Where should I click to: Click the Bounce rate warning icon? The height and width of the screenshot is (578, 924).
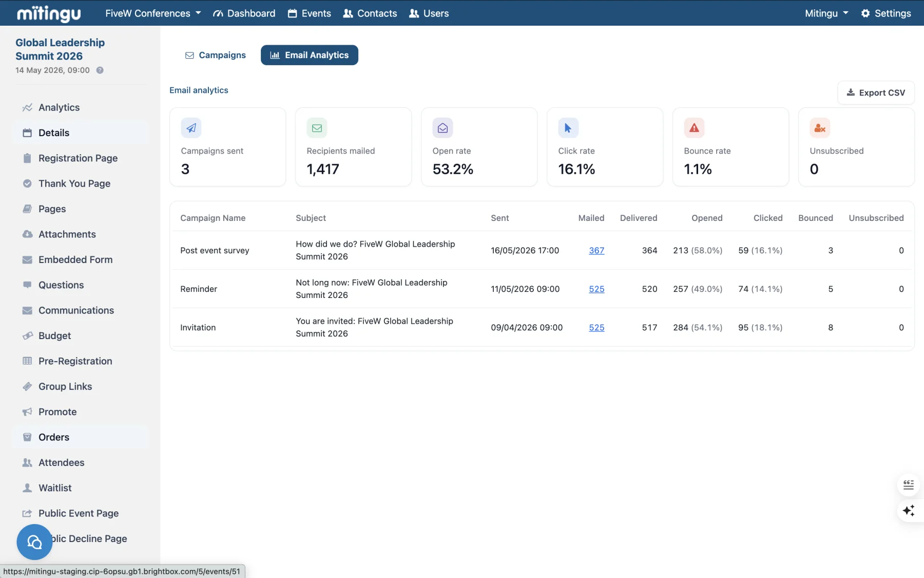tap(694, 128)
